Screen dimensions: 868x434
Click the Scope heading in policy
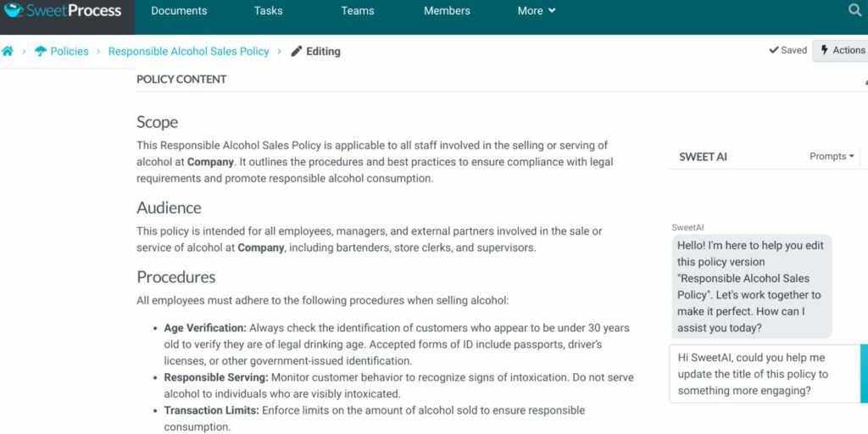point(157,122)
